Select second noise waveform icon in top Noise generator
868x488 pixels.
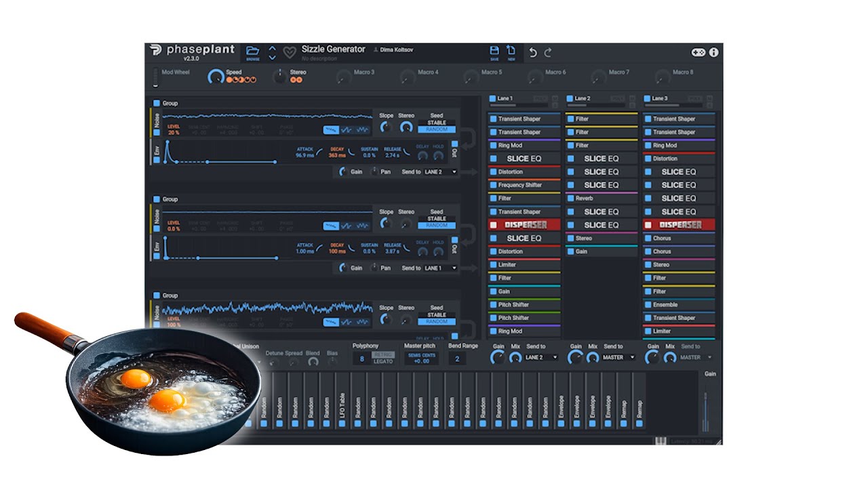click(347, 129)
